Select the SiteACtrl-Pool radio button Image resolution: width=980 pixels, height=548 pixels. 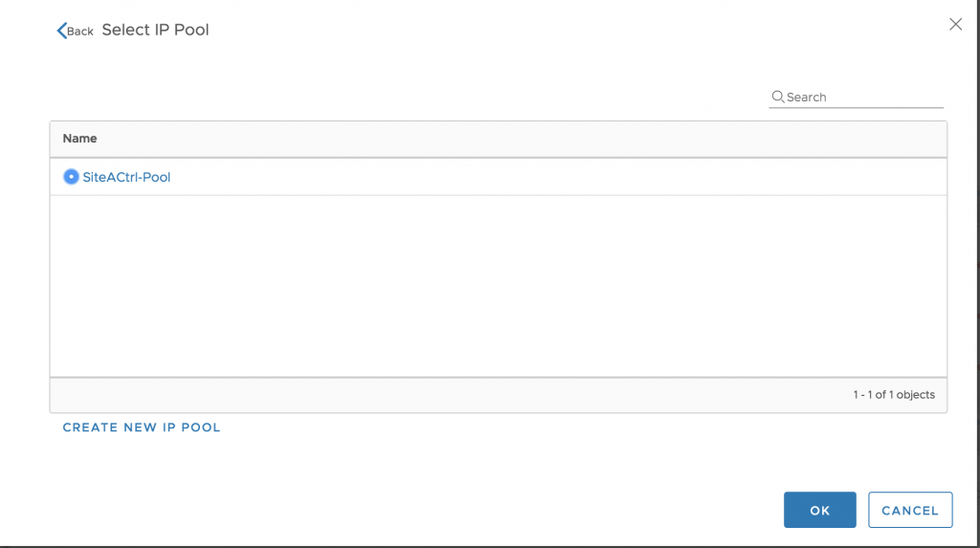pyautogui.click(x=71, y=177)
